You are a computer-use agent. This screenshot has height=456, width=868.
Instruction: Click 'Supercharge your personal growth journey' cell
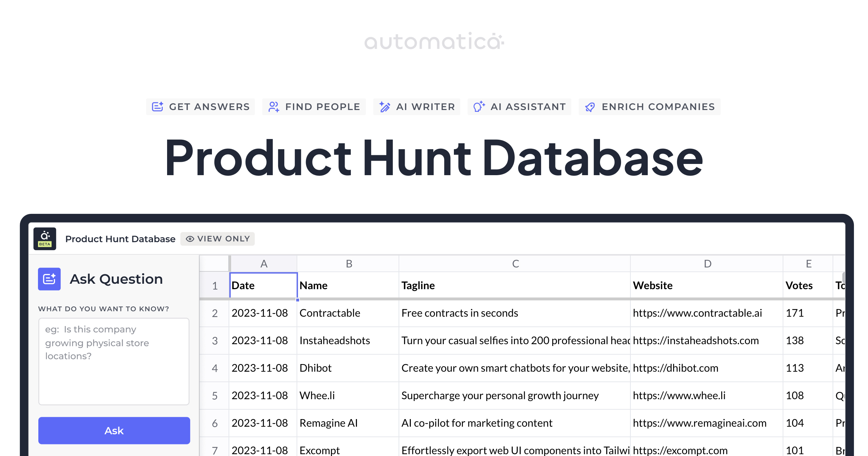pos(515,396)
